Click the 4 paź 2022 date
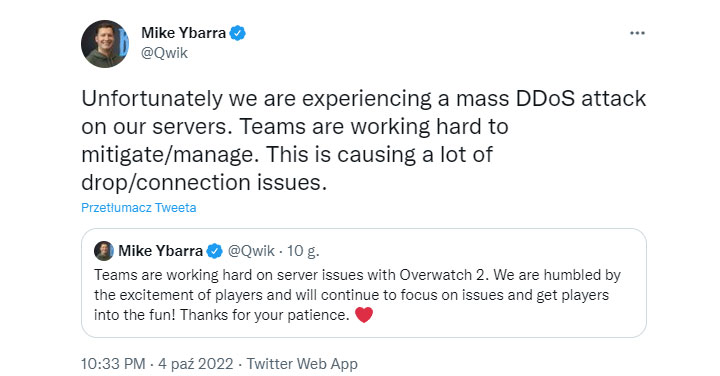This screenshot has width=720, height=376. pos(196,364)
